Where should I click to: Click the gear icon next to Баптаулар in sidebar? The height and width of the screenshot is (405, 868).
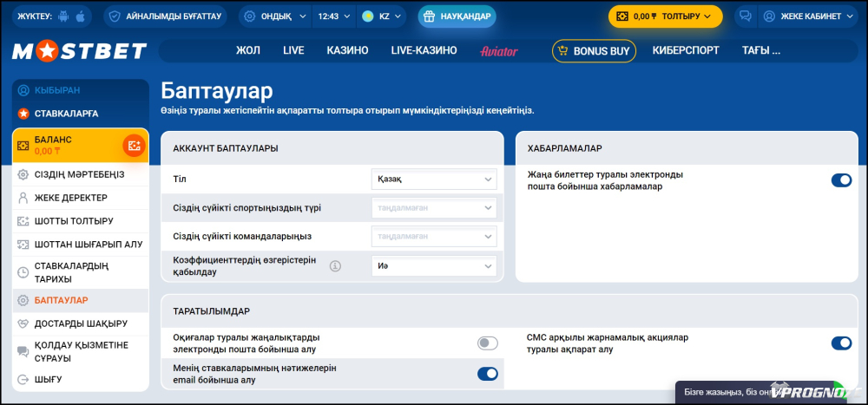point(23,300)
